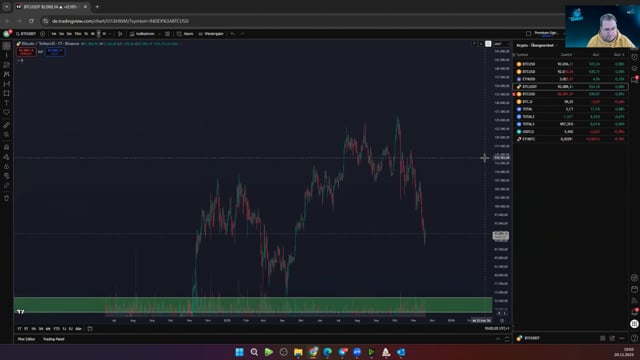Click the remove objects trash icon
Image resolution: width=640 pixels, height=360 pixels.
[x=7, y=198]
